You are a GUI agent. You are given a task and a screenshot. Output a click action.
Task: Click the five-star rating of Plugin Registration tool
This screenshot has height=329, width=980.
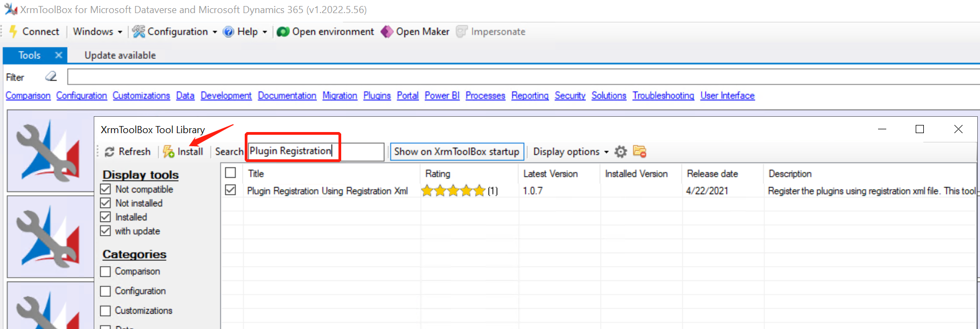point(453,190)
